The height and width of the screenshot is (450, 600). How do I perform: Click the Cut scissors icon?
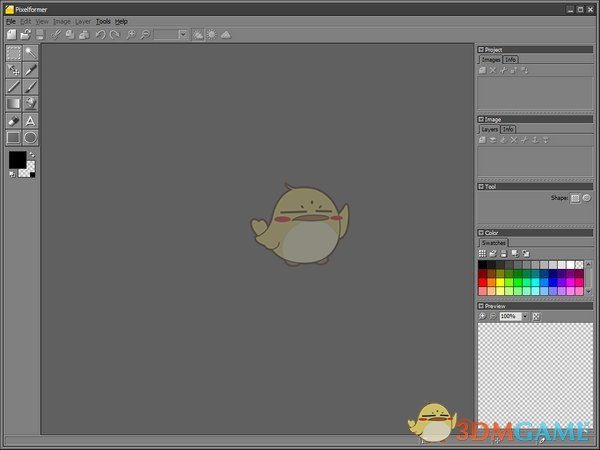(x=56, y=35)
